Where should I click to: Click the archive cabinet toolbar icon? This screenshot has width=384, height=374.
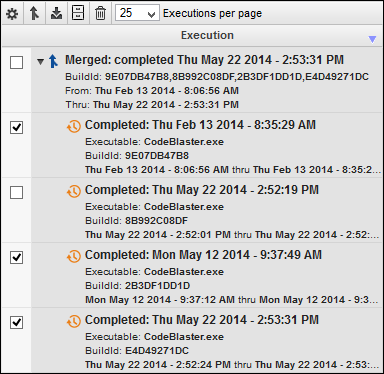click(78, 14)
